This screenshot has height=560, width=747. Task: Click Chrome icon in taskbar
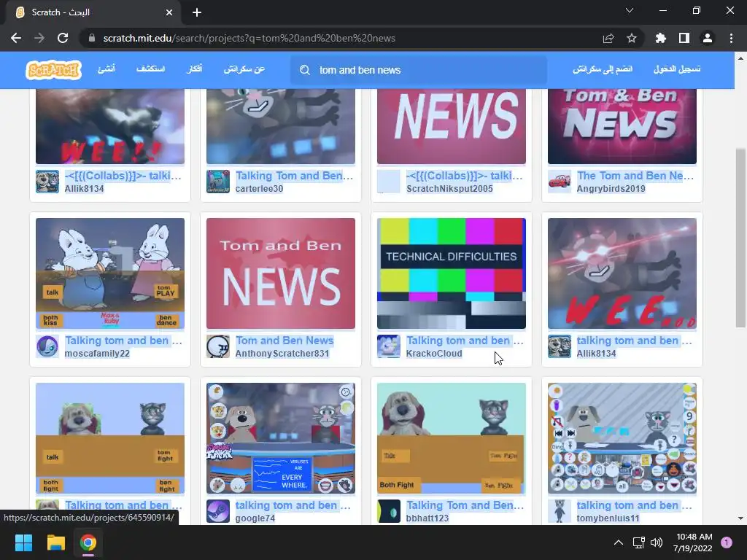tap(88, 542)
